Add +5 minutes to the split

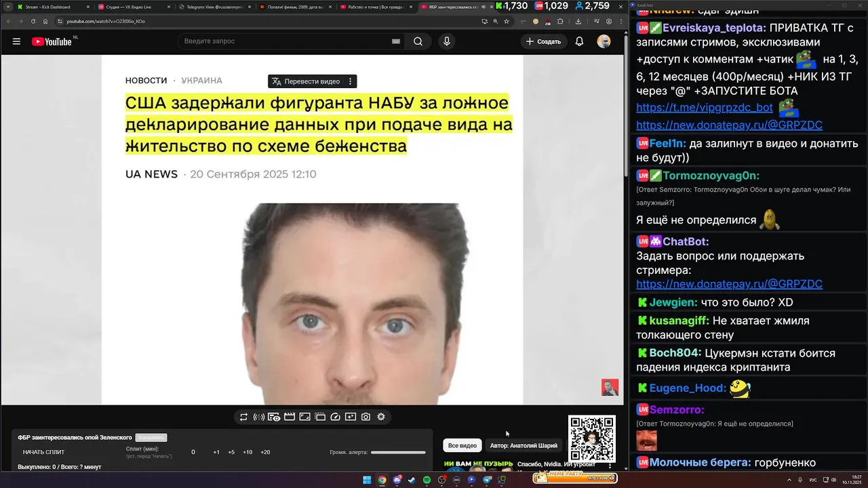(x=231, y=452)
